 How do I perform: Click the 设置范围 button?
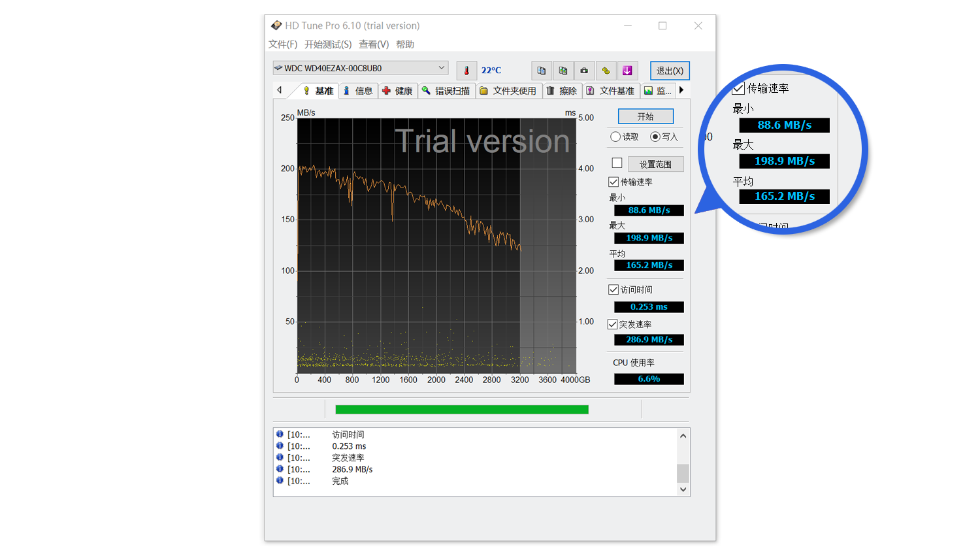(656, 164)
